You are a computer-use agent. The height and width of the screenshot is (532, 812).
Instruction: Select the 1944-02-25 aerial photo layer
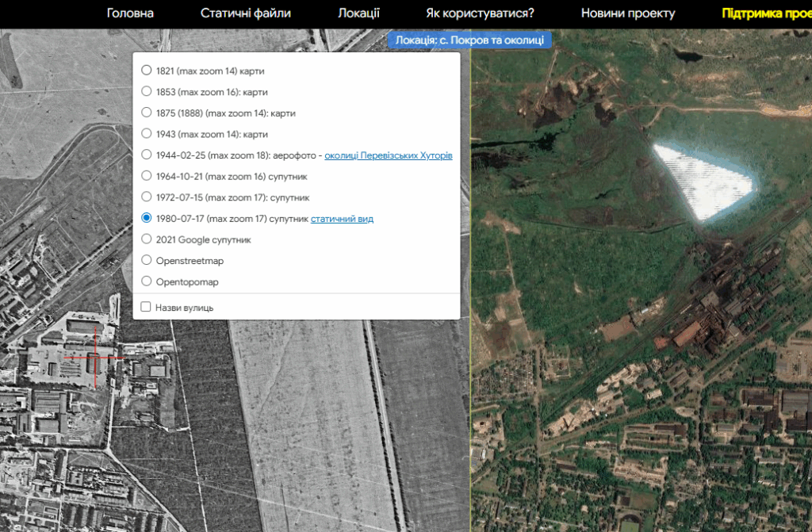click(x=146, y=155)
